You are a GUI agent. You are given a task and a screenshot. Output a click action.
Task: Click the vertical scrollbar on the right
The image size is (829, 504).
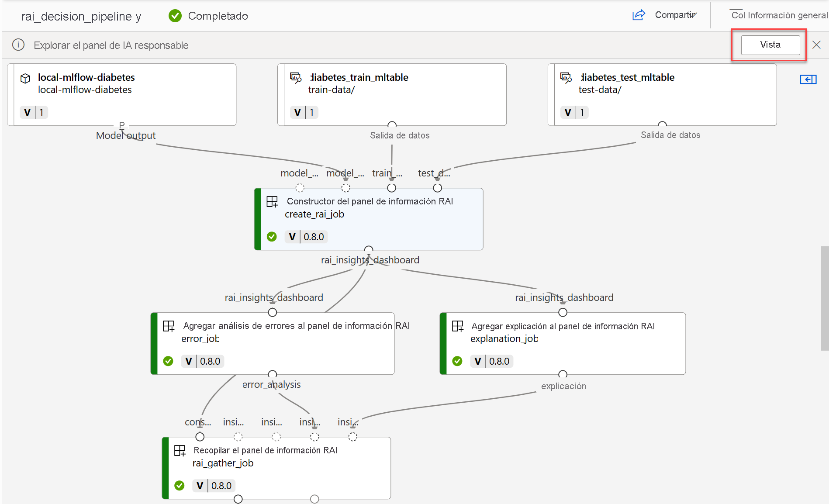coord(825,298)
